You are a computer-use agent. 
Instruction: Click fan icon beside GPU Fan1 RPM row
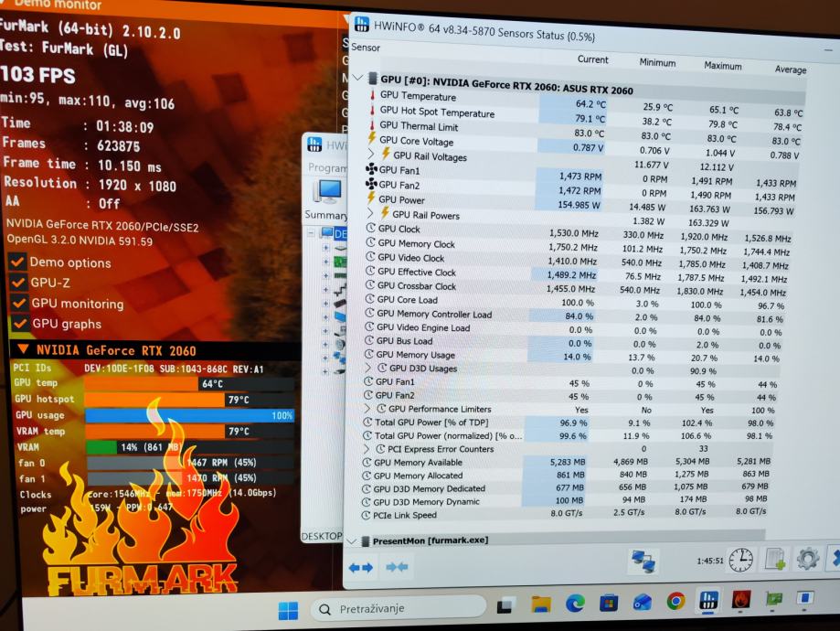coord(371,169)
